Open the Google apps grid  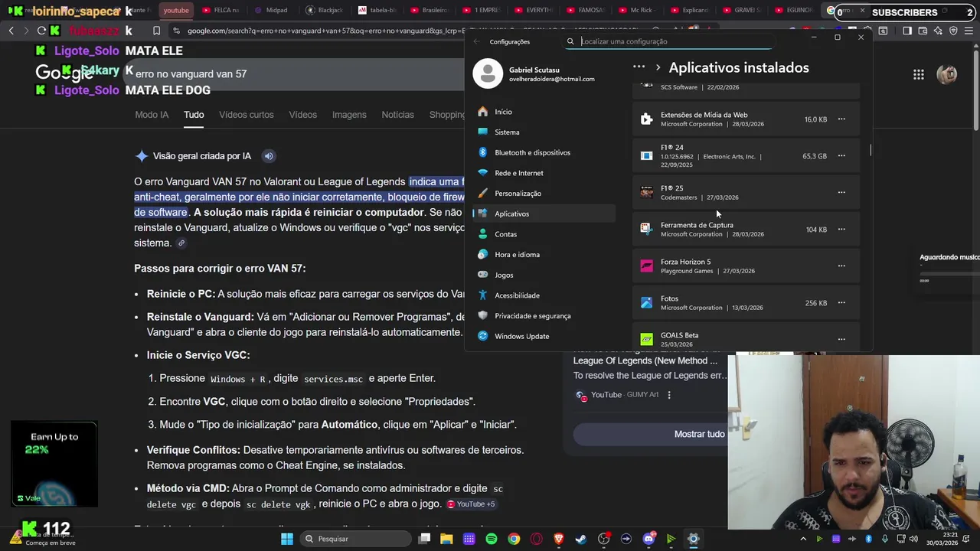918,74
